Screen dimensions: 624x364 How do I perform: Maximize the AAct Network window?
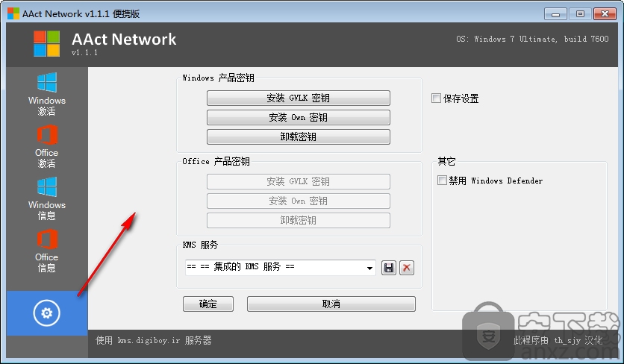pyautogui.click(x=580, y=14)
